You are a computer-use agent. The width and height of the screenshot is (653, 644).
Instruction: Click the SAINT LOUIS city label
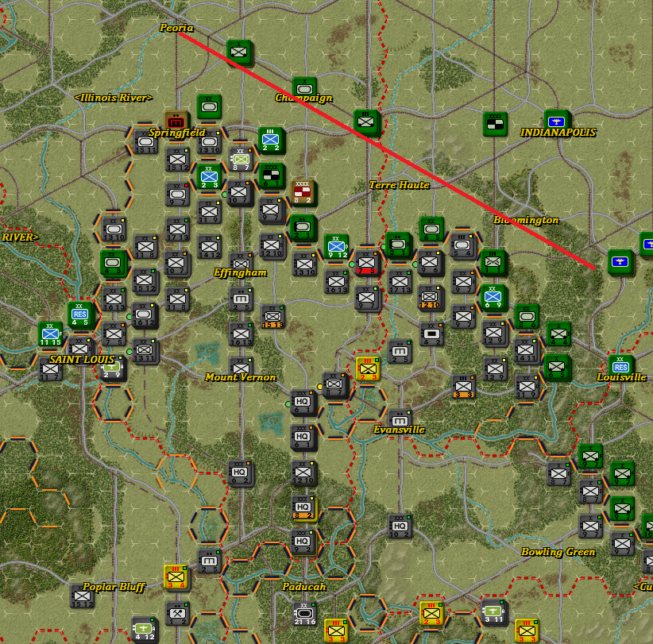click(82, 359)
